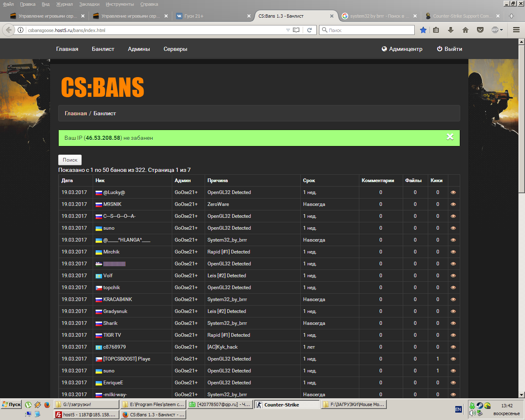This screenshot has width=525, height=420.
Task: View EnriqueE ban details eye icon
Action: pos(453,383)
